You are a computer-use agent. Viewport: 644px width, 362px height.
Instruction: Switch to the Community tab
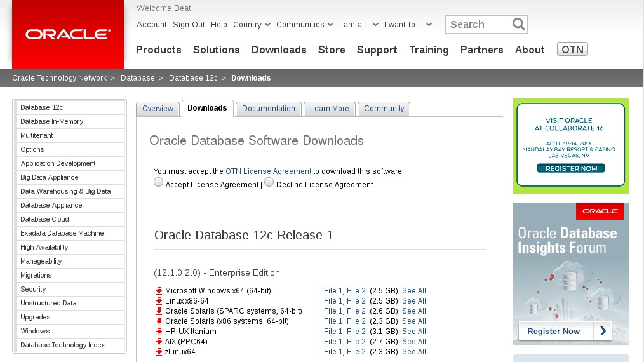pos(384,109)
